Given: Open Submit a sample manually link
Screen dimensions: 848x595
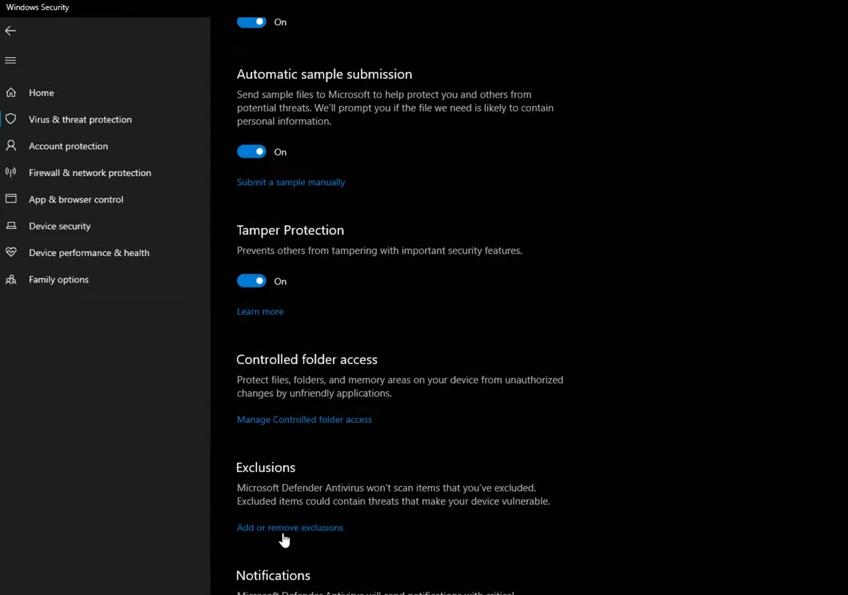Looking at the screenshot, I should 291,183.
